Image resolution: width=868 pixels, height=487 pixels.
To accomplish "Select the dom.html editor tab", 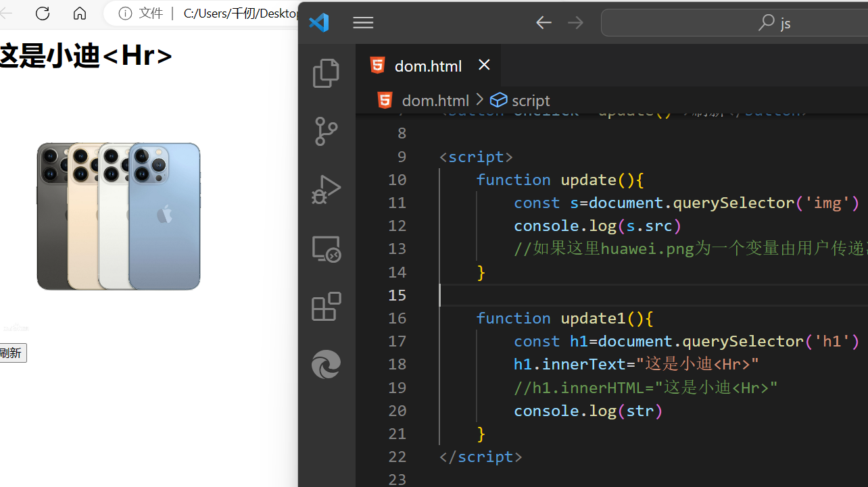I will coord(429,66).
